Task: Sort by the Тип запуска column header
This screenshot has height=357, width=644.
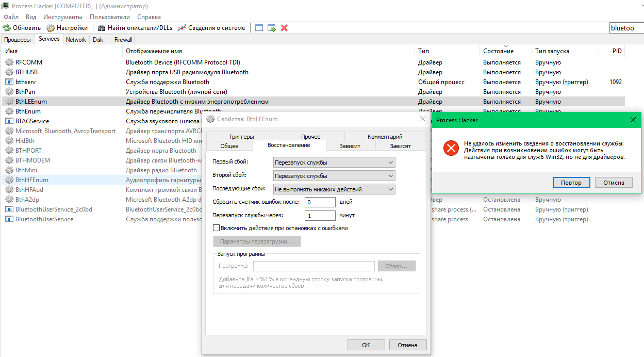Action: click(565, 51)
